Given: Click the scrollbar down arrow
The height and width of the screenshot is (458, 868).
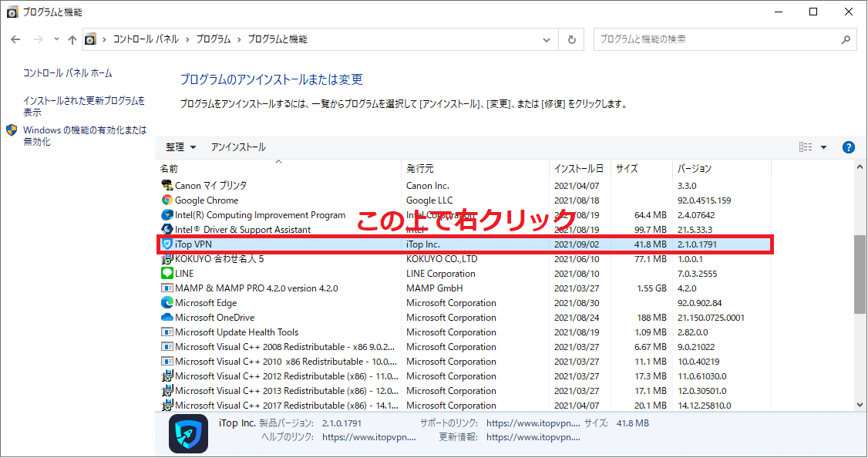Looking at the screenshot, I should click(x=860, y=406).
